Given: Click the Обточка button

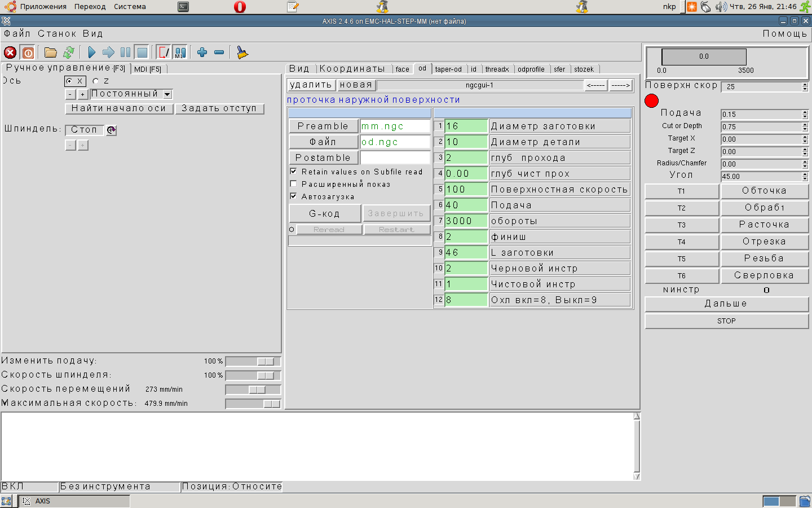Looking at the screenshot, I should click(x=765, y=191).
